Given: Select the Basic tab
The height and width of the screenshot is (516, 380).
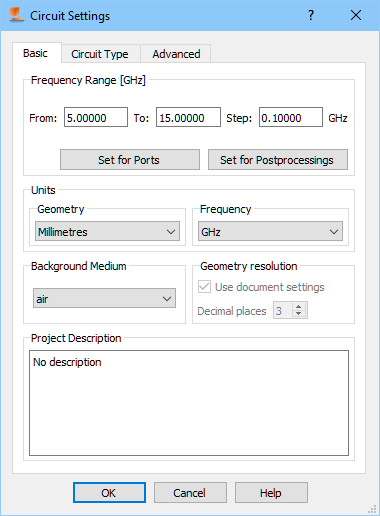Looking at the screenshot, I should coord(35,53).
